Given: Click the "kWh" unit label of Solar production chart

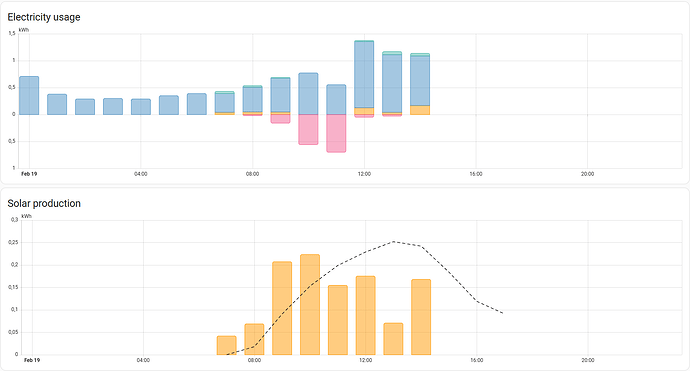Looking at the screenshot, I should pos(26,216).
